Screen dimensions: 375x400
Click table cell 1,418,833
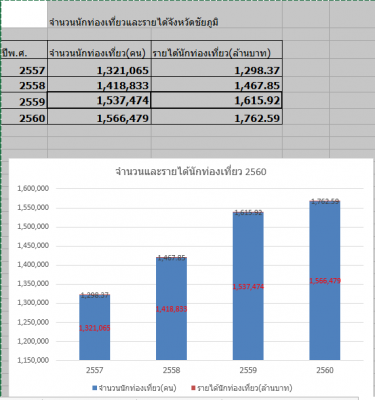pos(99,85)
